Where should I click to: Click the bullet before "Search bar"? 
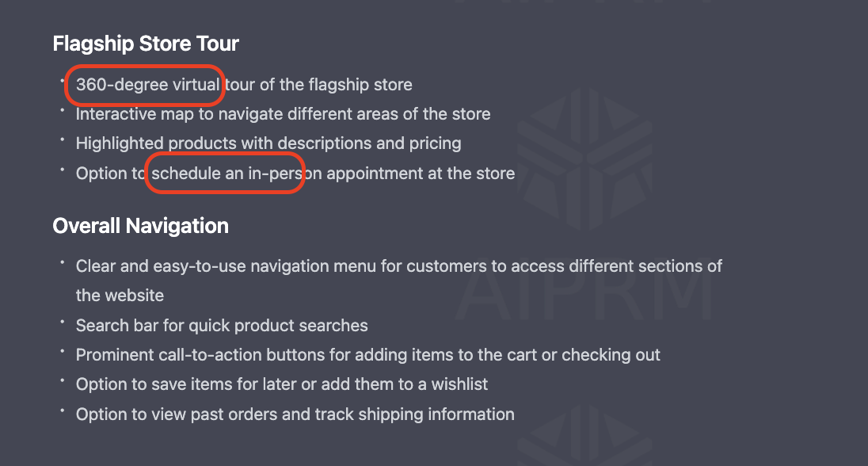click(63, 322)
